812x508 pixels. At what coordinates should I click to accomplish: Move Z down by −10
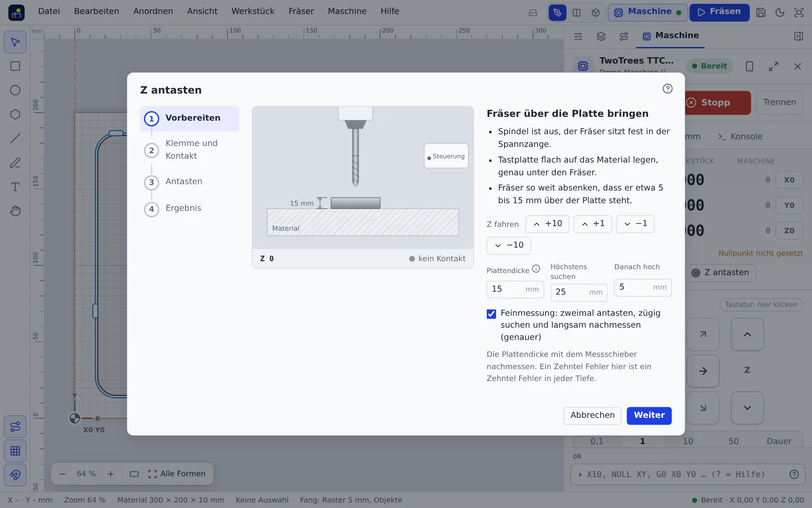point(508,246)
